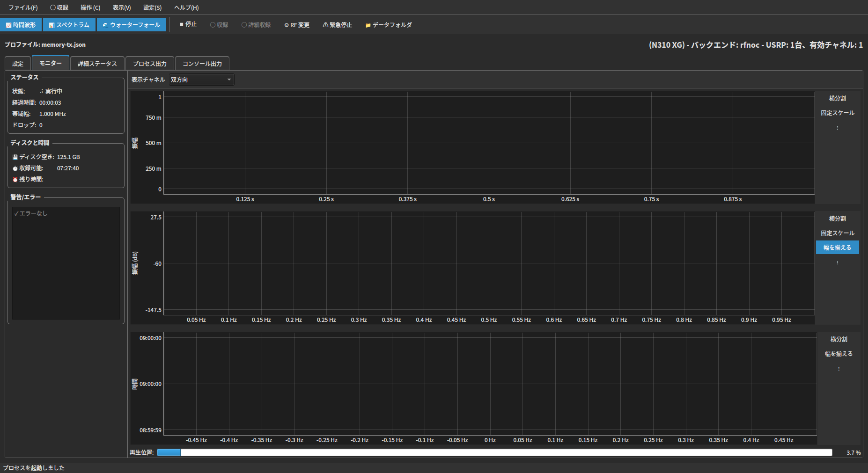Image resolution: width=868 pixels, height=473 pixels.
Task: Click the 1.000 MHz bandwidth value
Action: [52, 114]
